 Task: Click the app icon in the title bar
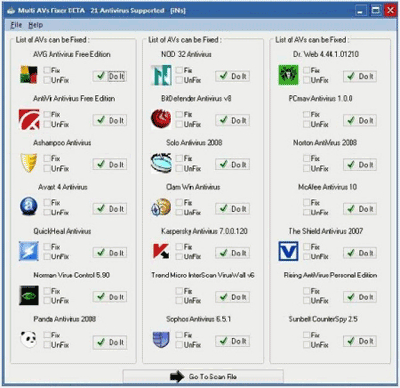(11, 11)
